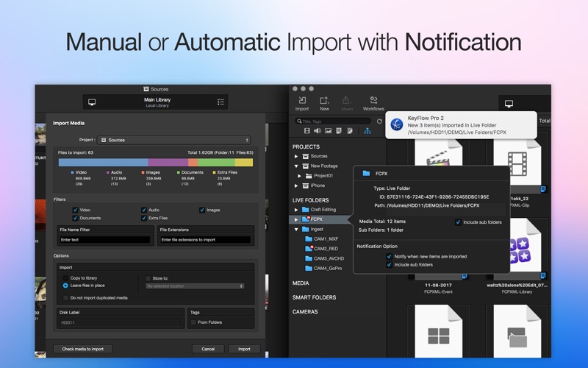Viewport: 588px width, 368px height.
Task: Click the monitor icon beside Main Library
Action: 92,102
